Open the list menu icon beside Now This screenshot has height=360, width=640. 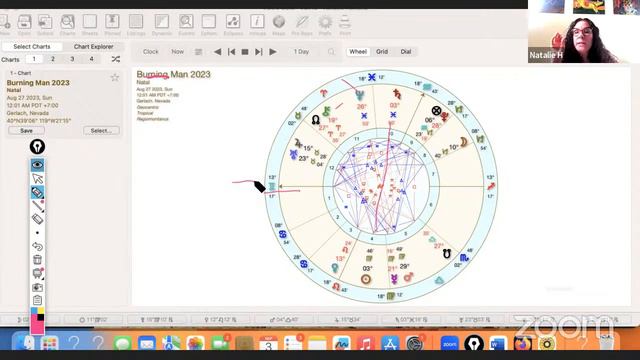(x=198, y=52)
